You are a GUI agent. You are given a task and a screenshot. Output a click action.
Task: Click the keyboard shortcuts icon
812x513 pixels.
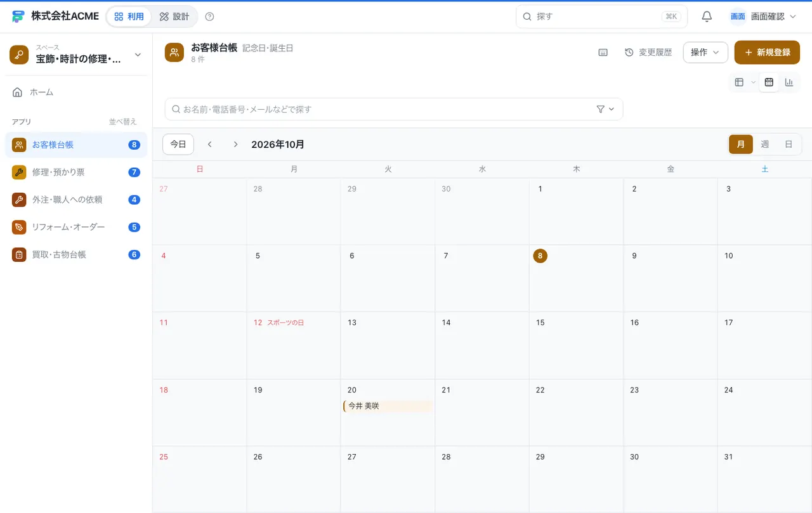(x=603, y=53)
